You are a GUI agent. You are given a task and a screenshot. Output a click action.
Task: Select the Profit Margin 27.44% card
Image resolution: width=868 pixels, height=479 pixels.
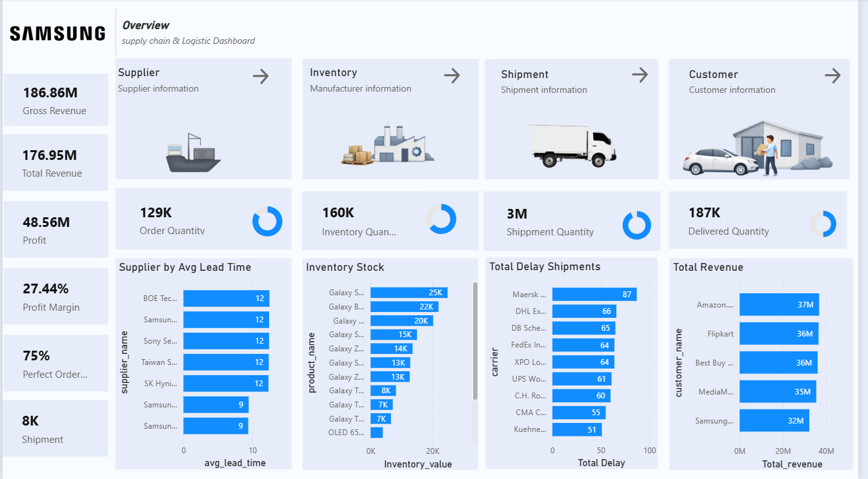tap(56, 297)
